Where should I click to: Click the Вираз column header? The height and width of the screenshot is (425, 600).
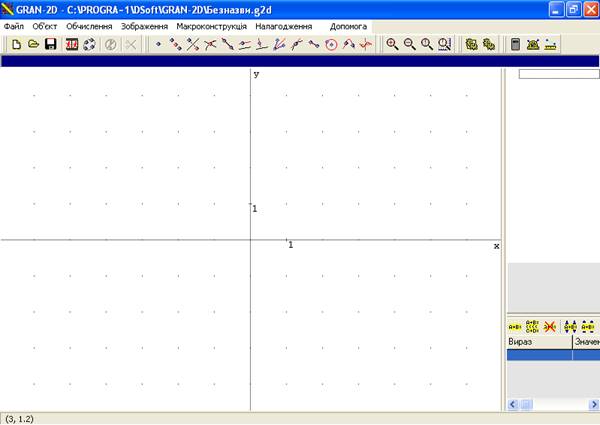point(540,342)
